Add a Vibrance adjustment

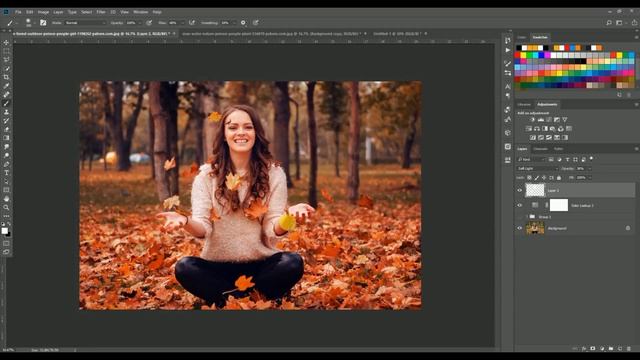(564, 120)
